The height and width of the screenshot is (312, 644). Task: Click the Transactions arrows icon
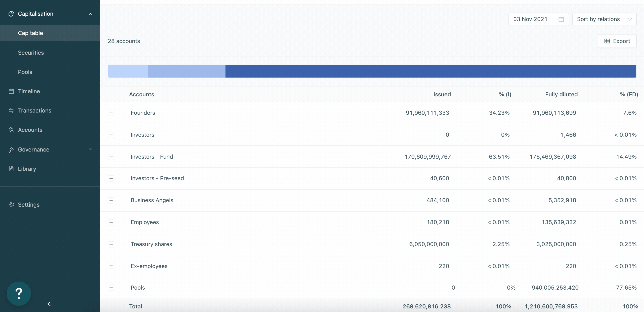pyautogui.click(x=11, y=110)
